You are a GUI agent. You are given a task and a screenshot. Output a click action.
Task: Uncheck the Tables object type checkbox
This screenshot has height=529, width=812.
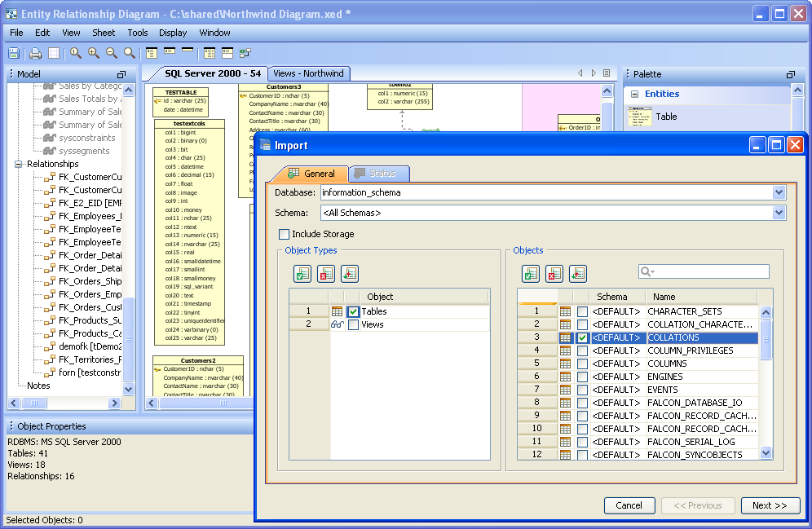353,311
